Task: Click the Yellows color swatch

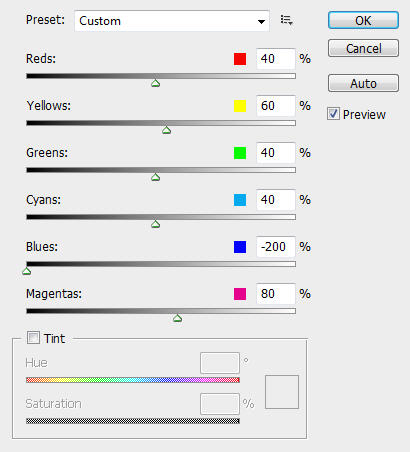Action: [240, 106]
